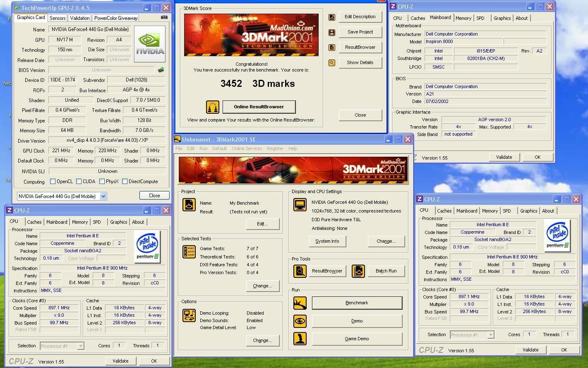Image resolution: width=588 pixels, height=368 pixels.
Task: Switch to the Sensors tab in GPU-Z
Action: coord(58,18)
